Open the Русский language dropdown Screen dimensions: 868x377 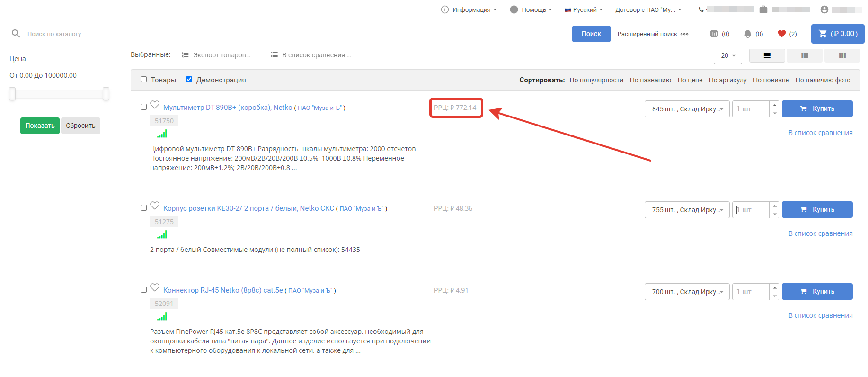[584, 9]
